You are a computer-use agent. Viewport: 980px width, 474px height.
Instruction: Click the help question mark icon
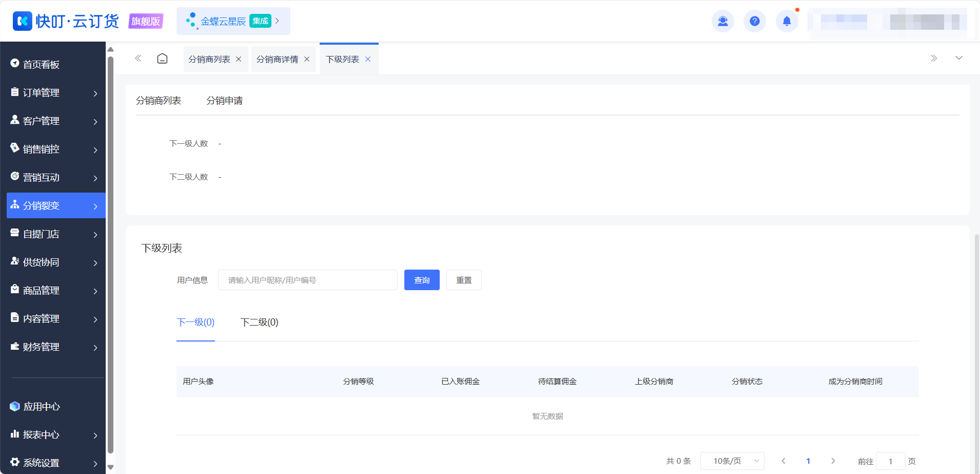click(x=754, y=21)
